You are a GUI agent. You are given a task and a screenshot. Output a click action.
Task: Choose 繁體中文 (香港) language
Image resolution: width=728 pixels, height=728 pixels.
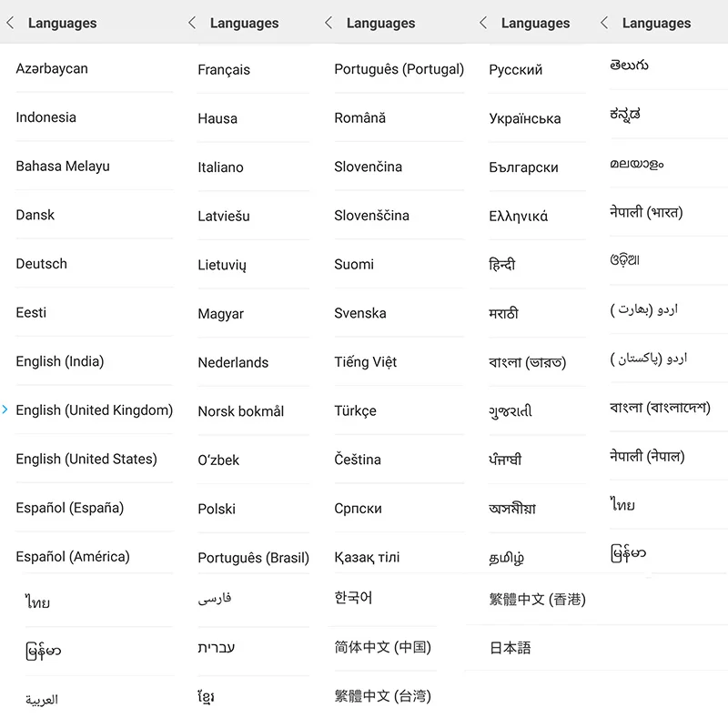tap(537, 600)
